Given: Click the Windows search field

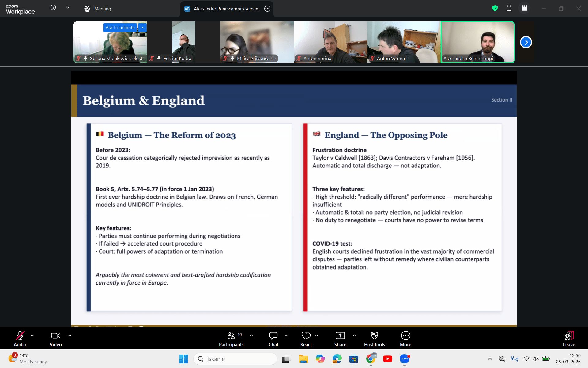Looking at the screenshot, I should click(235, 359).
